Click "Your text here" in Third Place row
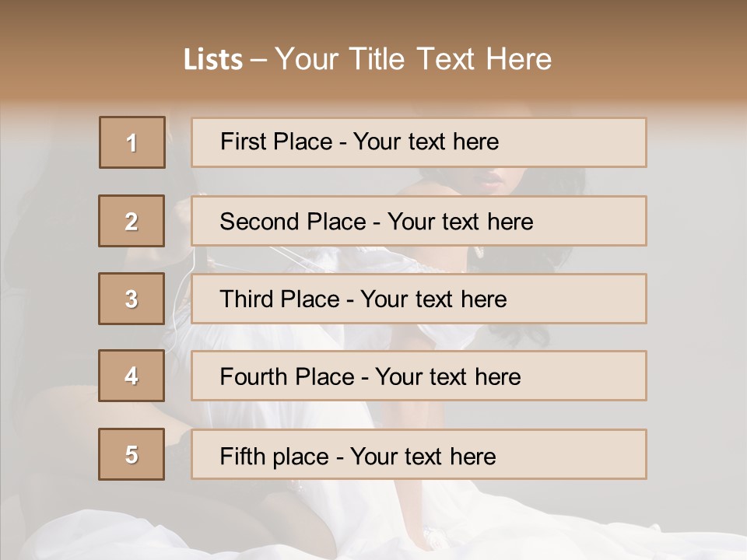This screenshot has width=747, height=560. (433, 299)
